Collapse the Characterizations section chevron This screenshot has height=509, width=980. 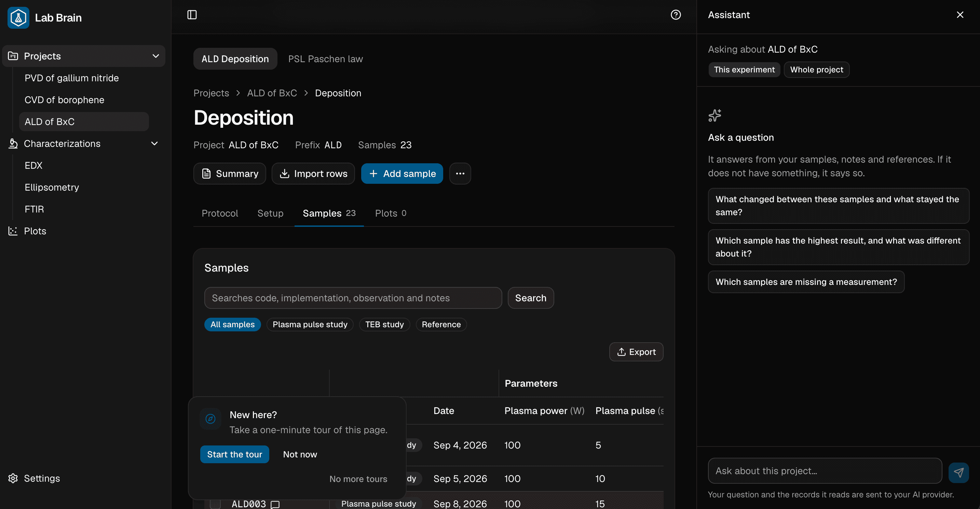point(154,143)
